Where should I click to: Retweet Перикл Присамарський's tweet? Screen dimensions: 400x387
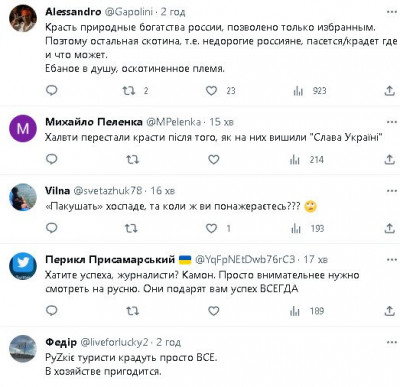[x=132, y=311]
